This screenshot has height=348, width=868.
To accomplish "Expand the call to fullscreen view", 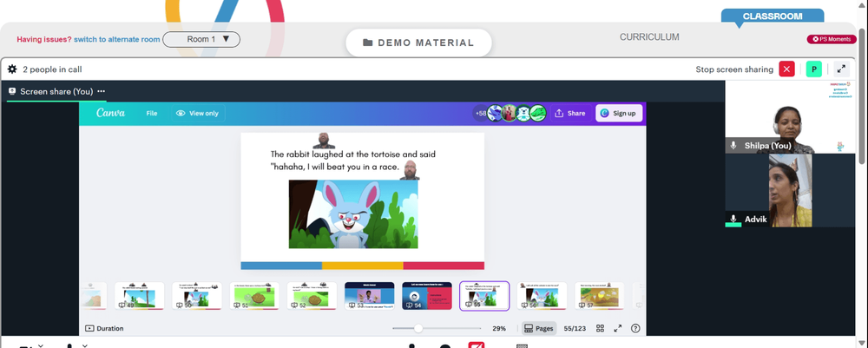I will pos(841,69).
